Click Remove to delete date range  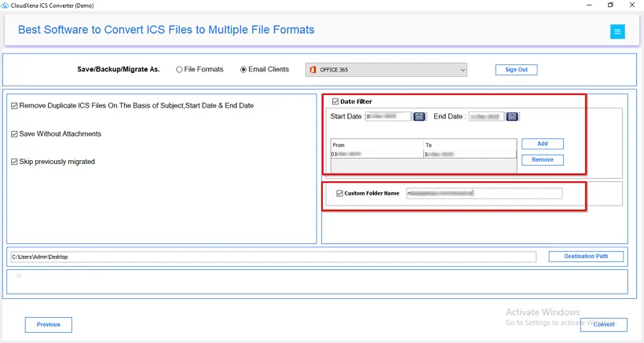[x=543, y=159]
